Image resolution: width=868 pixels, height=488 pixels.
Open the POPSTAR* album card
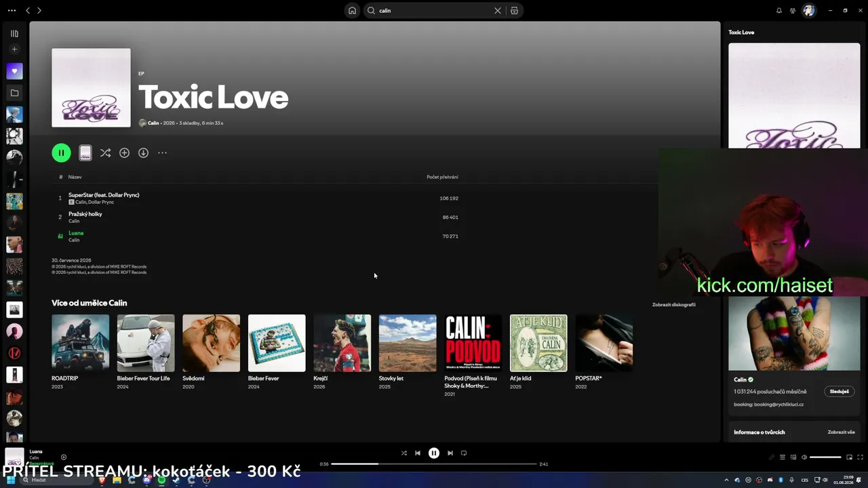click(x=604, y=351)
